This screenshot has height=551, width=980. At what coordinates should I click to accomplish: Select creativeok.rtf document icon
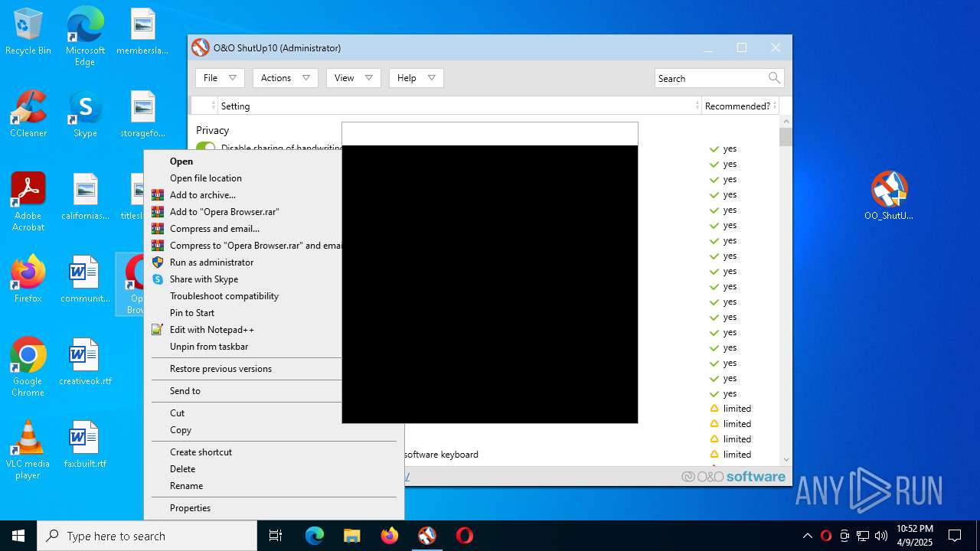point(85,363)
